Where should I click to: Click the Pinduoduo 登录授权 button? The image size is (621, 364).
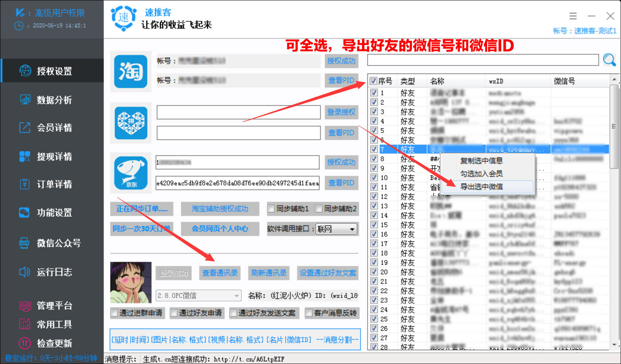point(341,112)
